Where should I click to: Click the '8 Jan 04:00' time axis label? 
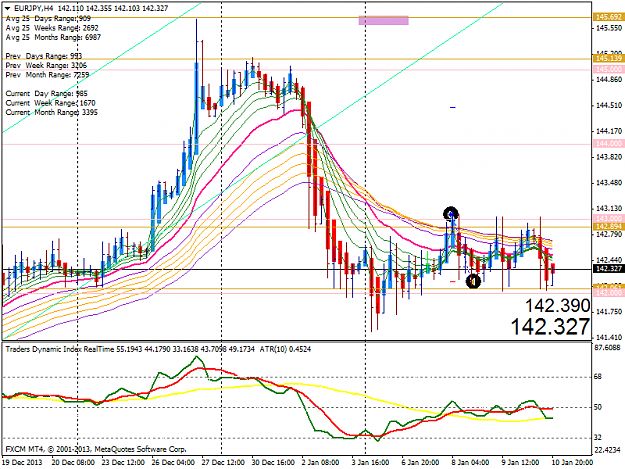click(x=470, y=462)
